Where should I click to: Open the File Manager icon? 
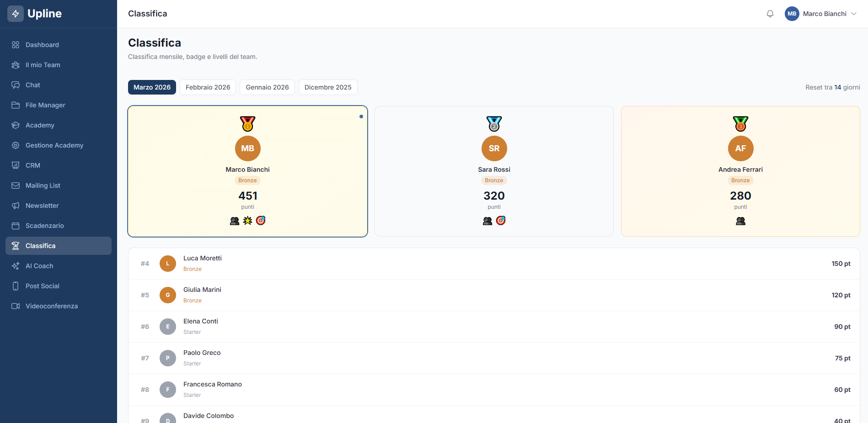(x=15, y=105)
